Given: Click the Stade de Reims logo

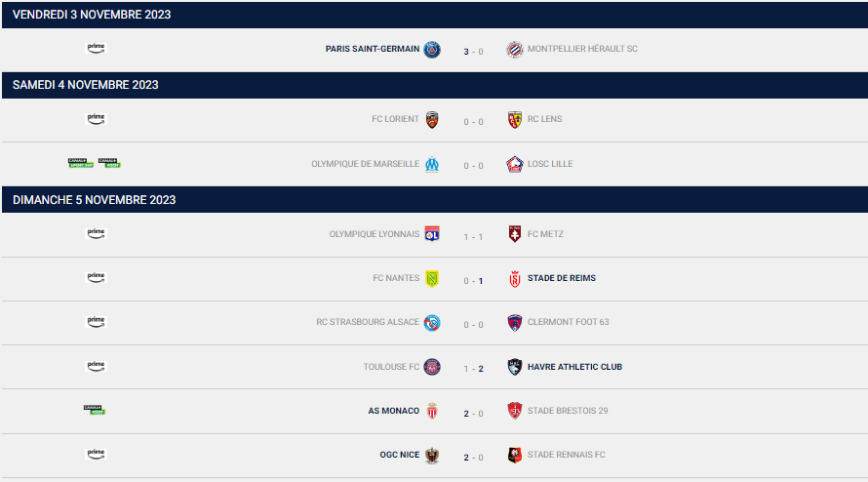Looking at the screenshot, I should pyautogui.click(x=514, y=279).
